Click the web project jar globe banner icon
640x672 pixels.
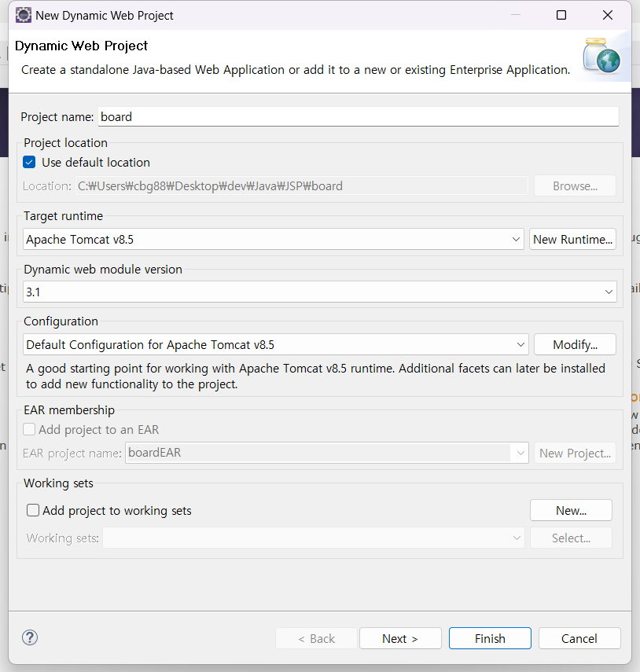[x=601, y=56]
